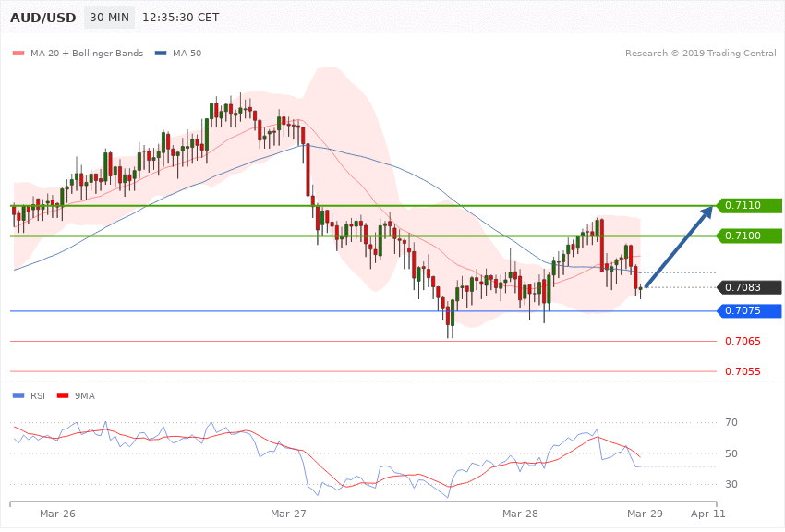Click the 9MA red legend swatch
Image resolution: width=785 pixels, height=532 pixels.
(x=63, y=396)
